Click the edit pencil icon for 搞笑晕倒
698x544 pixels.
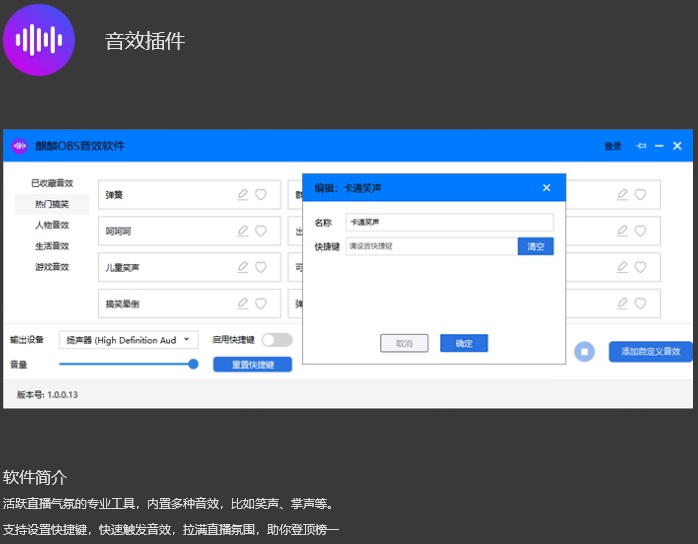(242, 303)
